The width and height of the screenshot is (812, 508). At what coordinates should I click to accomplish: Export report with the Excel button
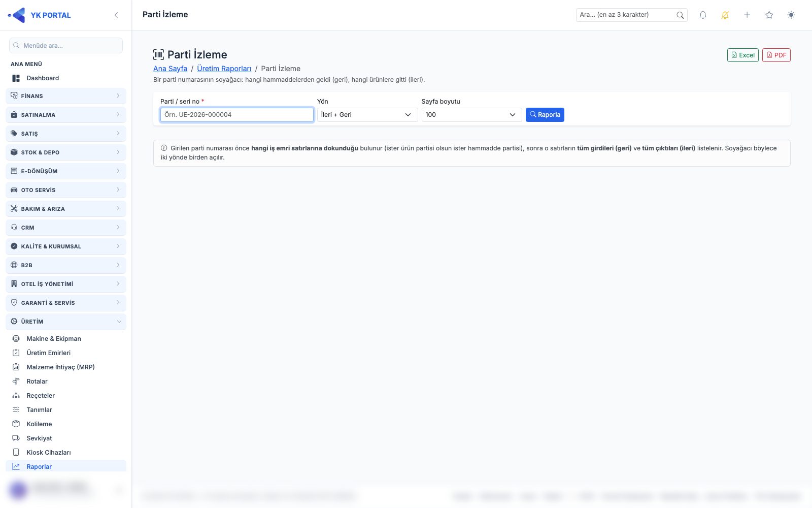pos(743,55)
